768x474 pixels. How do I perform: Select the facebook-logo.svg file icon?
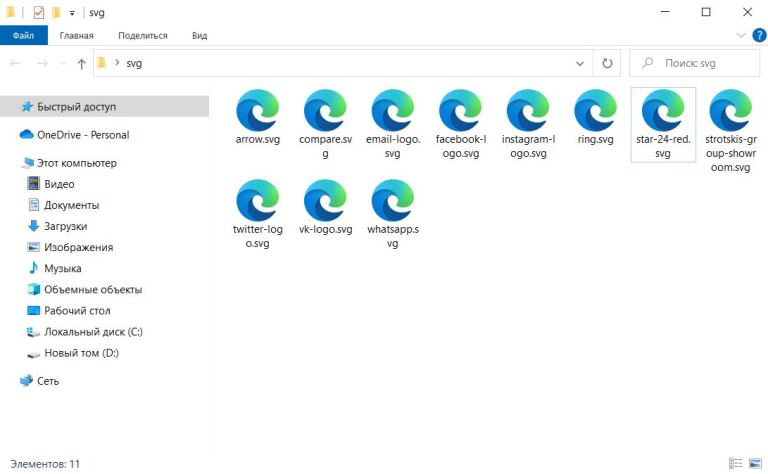coord(460,110)
